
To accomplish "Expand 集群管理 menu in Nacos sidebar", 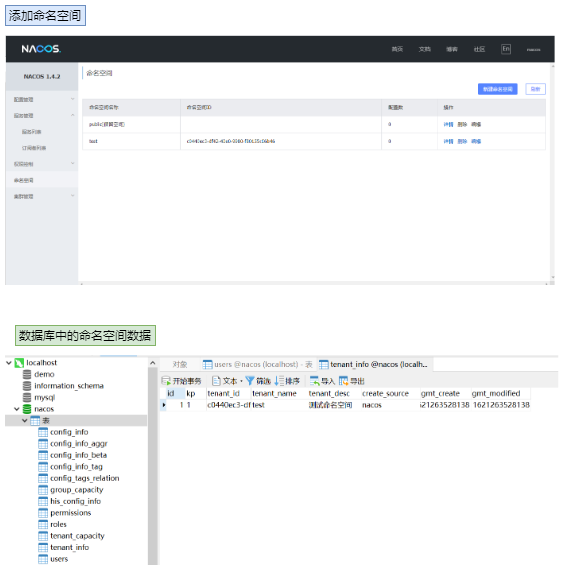I will pos(72,196).
